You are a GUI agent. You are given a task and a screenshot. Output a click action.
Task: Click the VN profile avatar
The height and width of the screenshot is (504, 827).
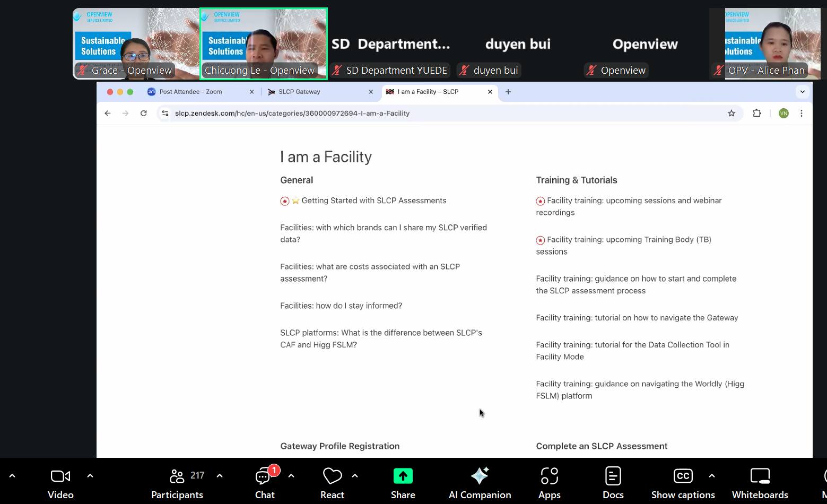(x=784, y=113)
